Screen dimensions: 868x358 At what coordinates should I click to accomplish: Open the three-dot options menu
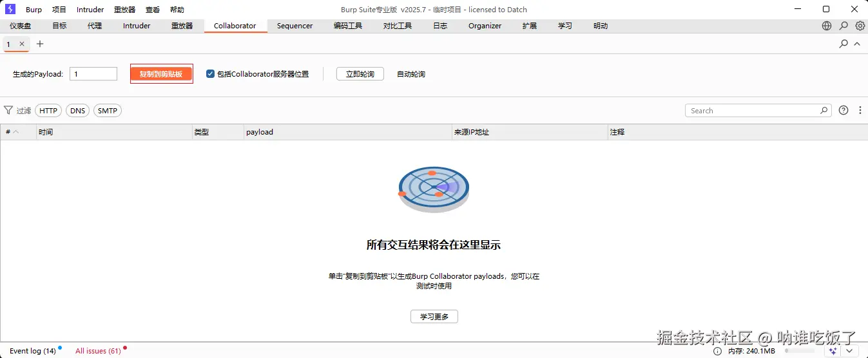click(860, 110)
